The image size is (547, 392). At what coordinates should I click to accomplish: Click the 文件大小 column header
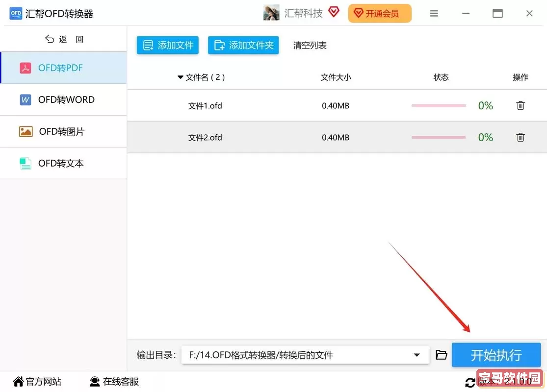tap(336, 77)
